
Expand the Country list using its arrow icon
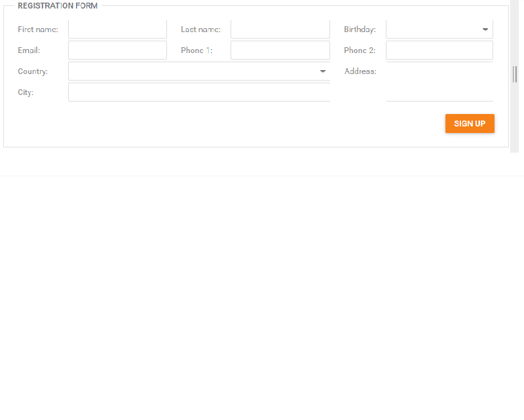coord(322,71)
